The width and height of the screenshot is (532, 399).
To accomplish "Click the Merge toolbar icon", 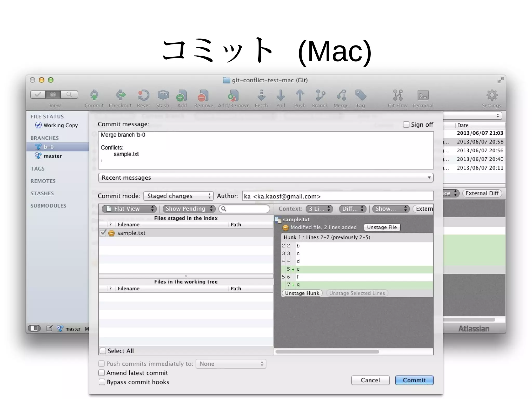I will tap(341, 96).
